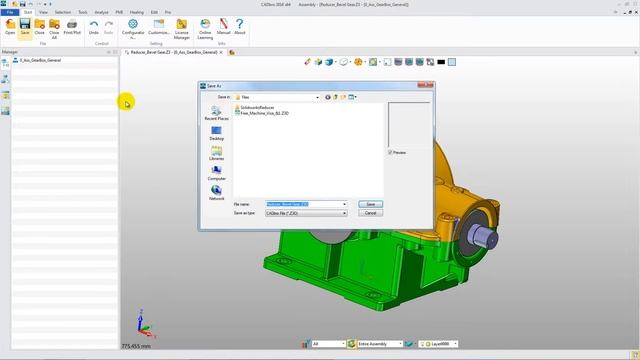Go to Network in Save As dialog
The height and width of the screenshot is (360, 640).
point(216,193)
